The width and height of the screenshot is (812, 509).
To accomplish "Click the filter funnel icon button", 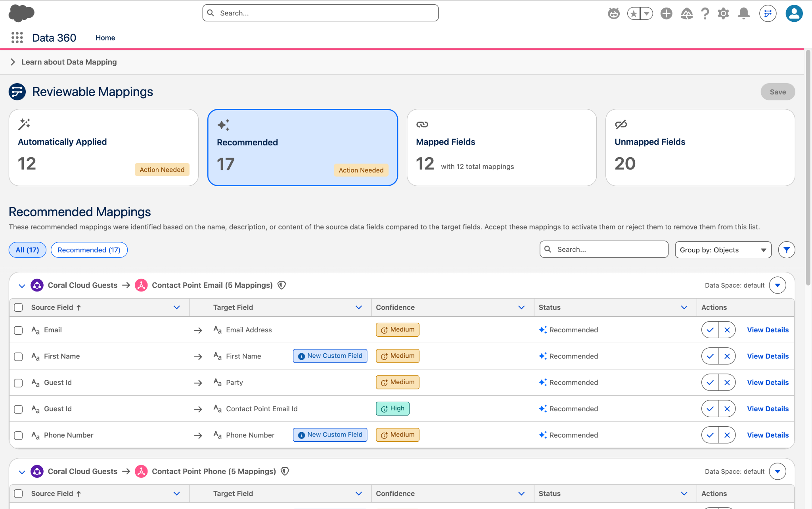I will coord(787,250).
